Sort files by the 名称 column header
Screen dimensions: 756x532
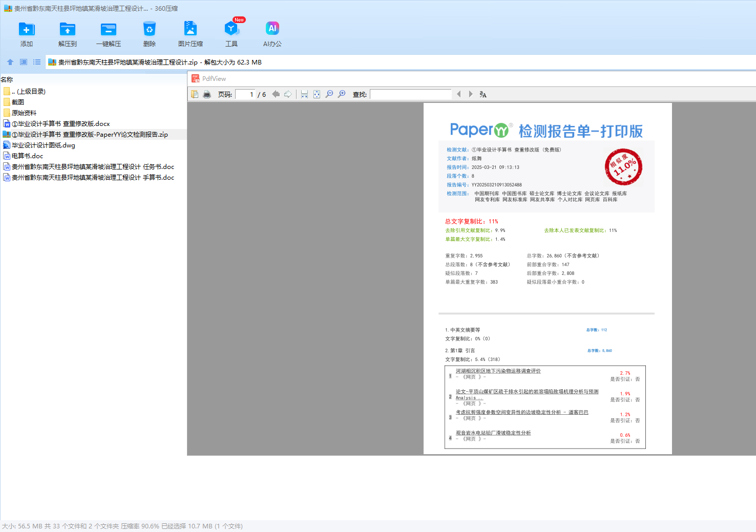pos(7,80)
